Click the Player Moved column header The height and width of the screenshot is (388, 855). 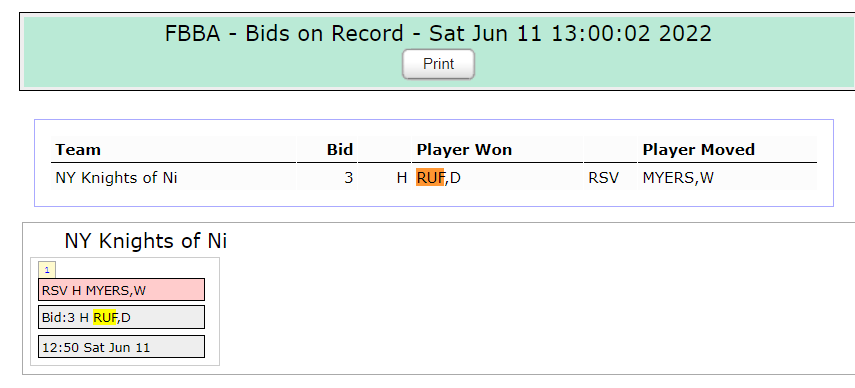pyautogui.click(x=699, y=150)
